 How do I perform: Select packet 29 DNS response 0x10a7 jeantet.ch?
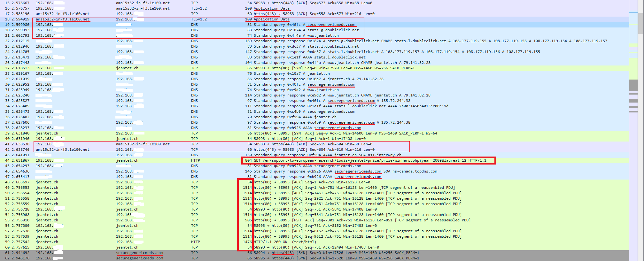tap(314, 79)
